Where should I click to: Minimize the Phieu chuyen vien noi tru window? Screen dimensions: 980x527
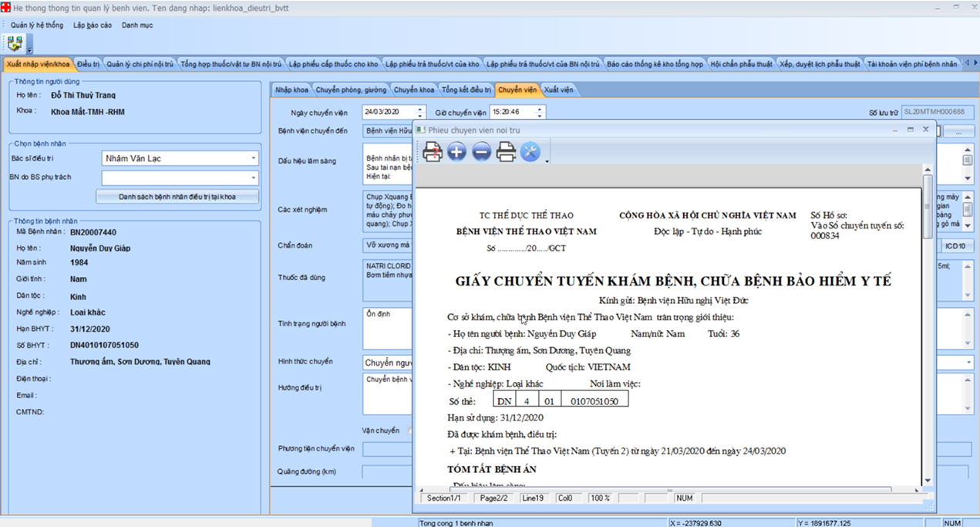(x=895, y=130)
